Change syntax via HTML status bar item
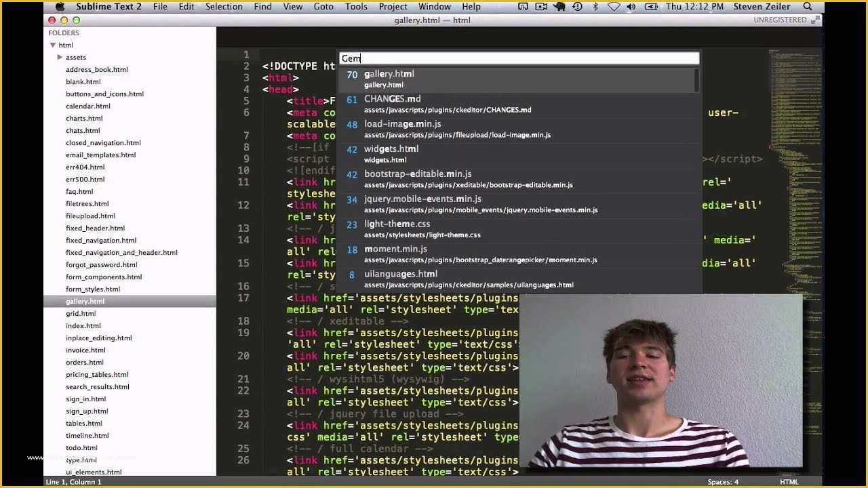The width and height of the screenshot is (868, 488). pyautogui.click(x=789, y=482)
